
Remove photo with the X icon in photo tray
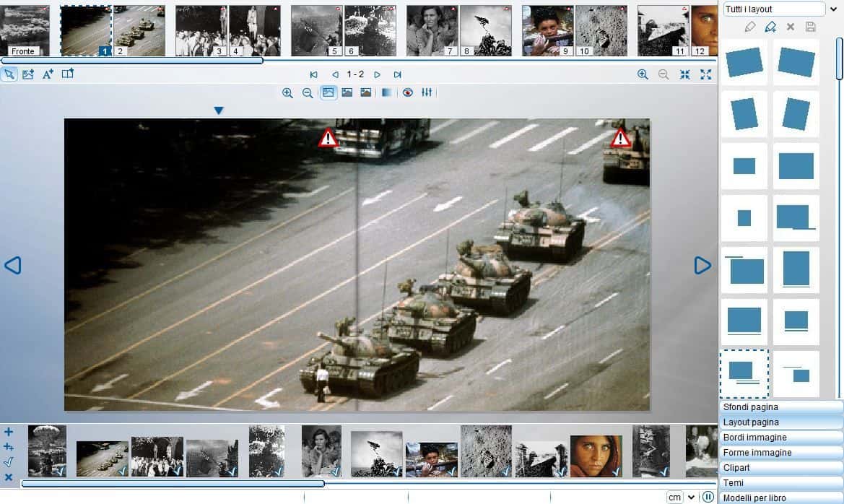point(9,477)
